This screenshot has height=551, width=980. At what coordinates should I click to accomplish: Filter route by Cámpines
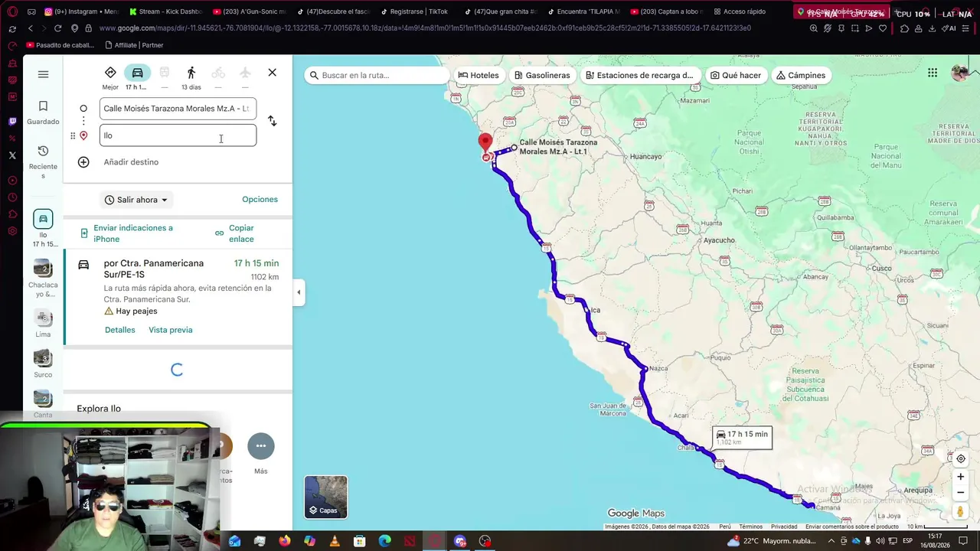click(801, 75)
